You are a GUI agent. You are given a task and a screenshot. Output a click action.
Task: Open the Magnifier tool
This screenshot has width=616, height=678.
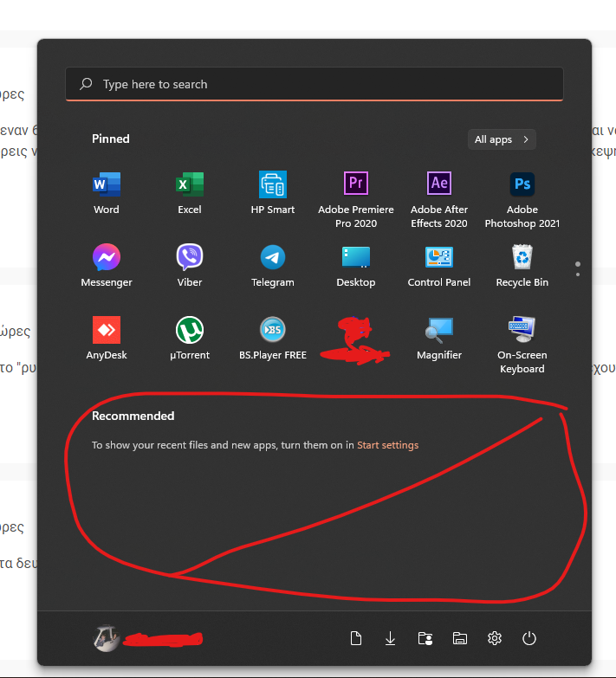[x=439, y=339]
